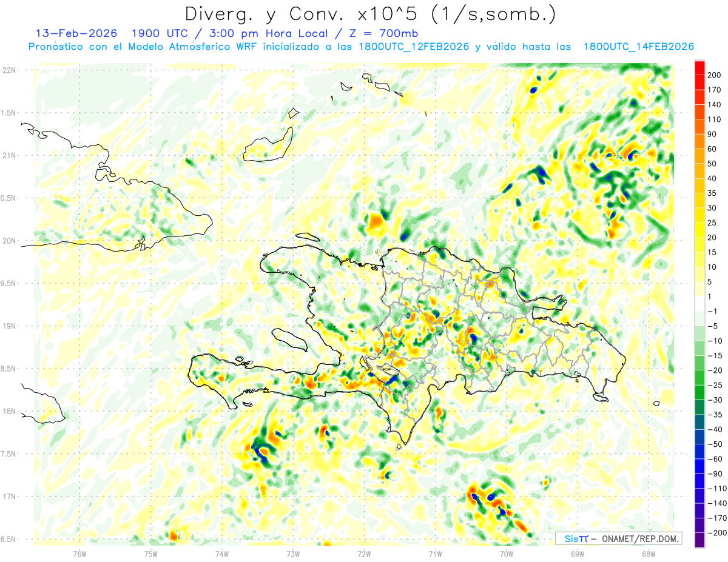Image resolution: width=728 pixels, height=562 pixels.
Task: Click the '75W' longitude label
Action: (150, 554)
